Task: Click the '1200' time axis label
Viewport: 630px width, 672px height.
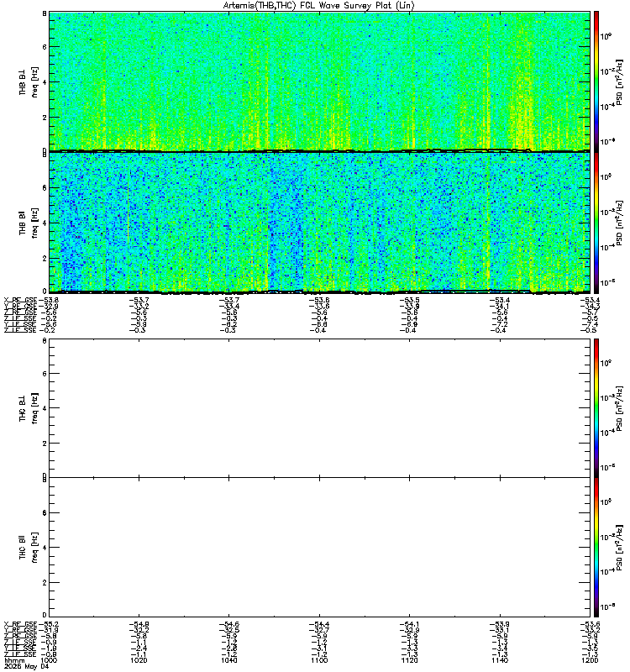Action: tap(590, 660)
